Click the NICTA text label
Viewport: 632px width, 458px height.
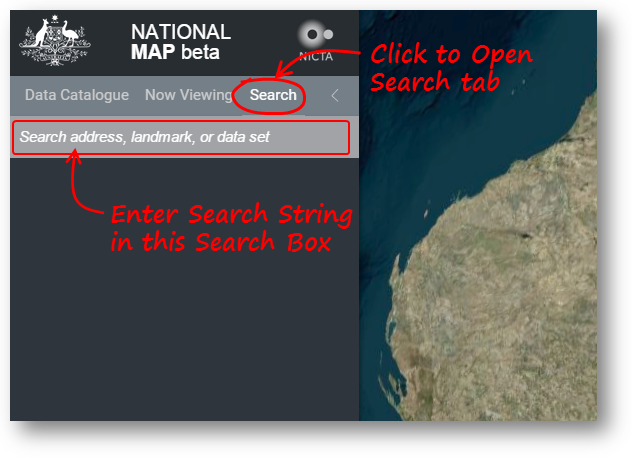coord(316,56)
